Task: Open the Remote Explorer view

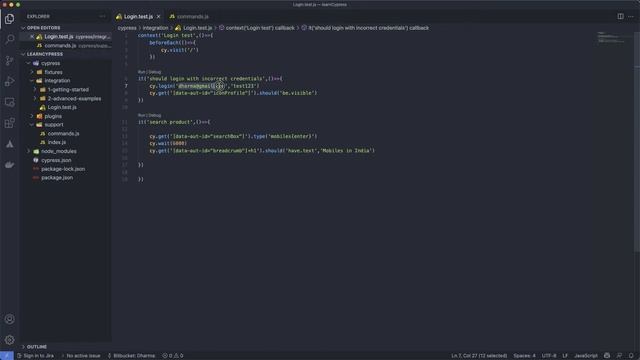Action: pyautogui.click(x=9, y=102)
